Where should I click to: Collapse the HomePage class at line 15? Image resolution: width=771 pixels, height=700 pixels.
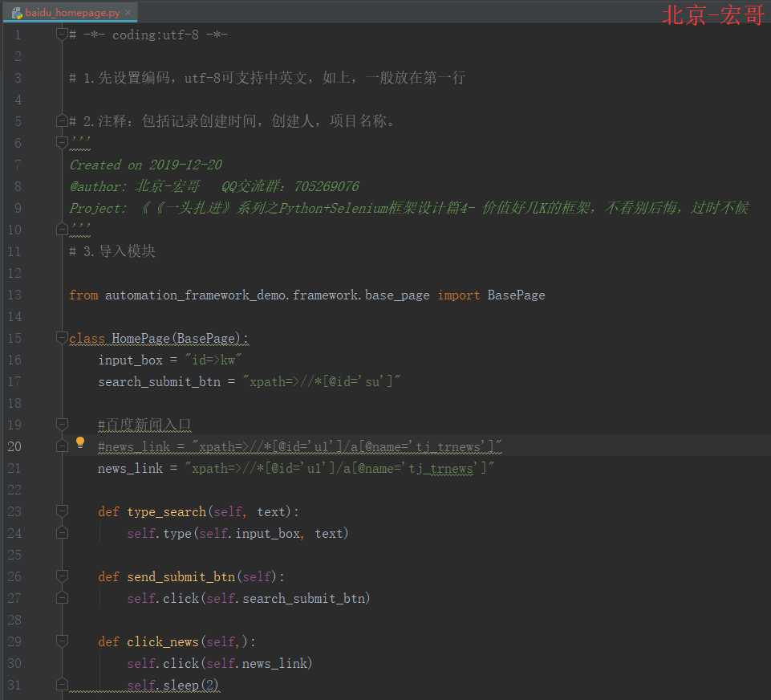coord(62,337)
